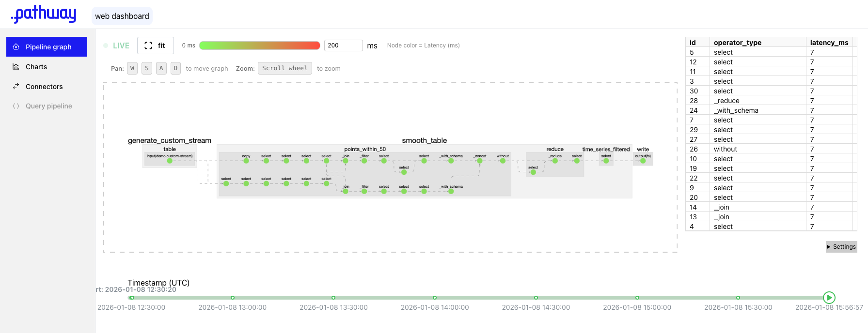Expand the Settings disclosure triangle
This screenshot has width=868, height=333.
click(829, 247)
